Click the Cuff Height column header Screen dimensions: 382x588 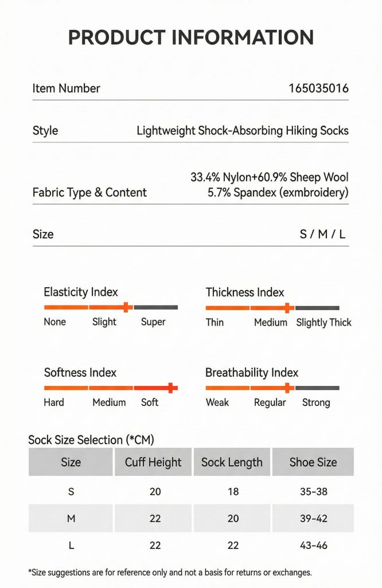153,462
